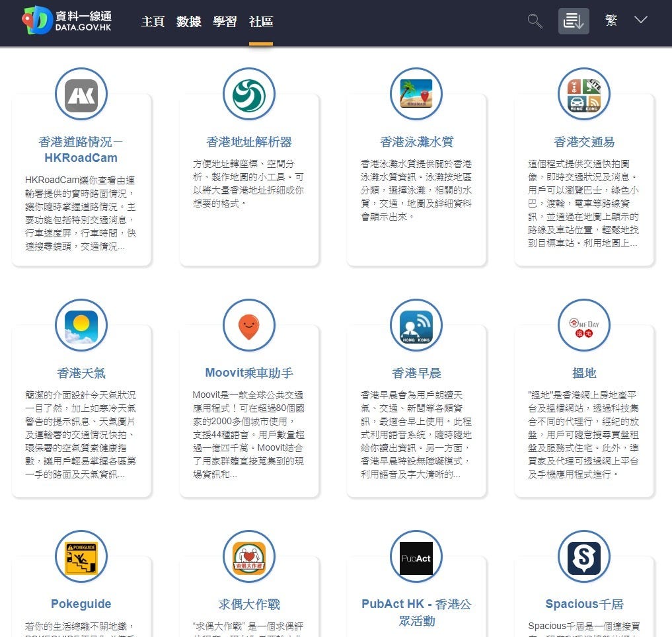This screenshot has width=672, height=637.
Task: Click the 香港早晨 app icon
Action: 416,326
